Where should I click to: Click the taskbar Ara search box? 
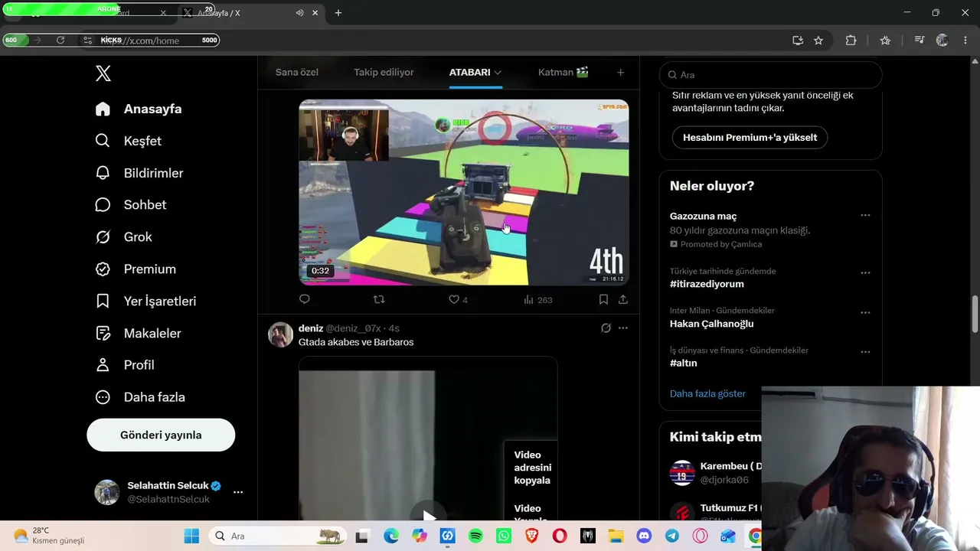pos(277,536)
